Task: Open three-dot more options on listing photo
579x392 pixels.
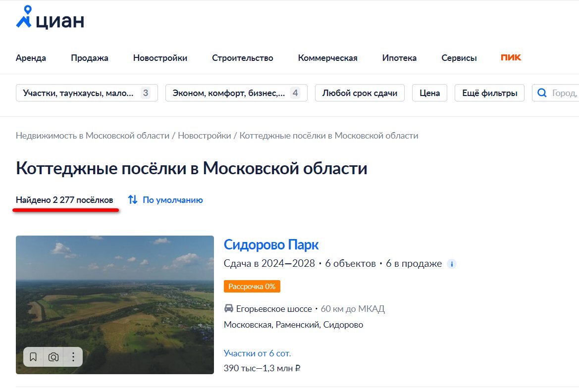Action: pyautogui.click(x=73, y=357)
